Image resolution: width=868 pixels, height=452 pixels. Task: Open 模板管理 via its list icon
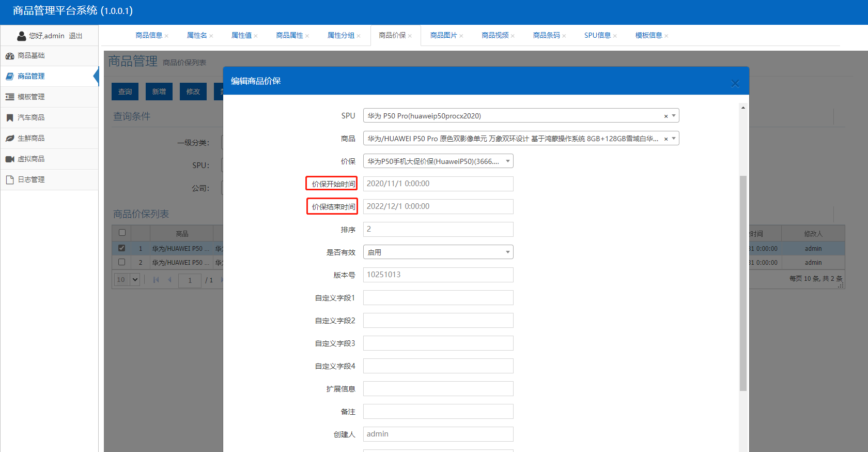point(10,97)
